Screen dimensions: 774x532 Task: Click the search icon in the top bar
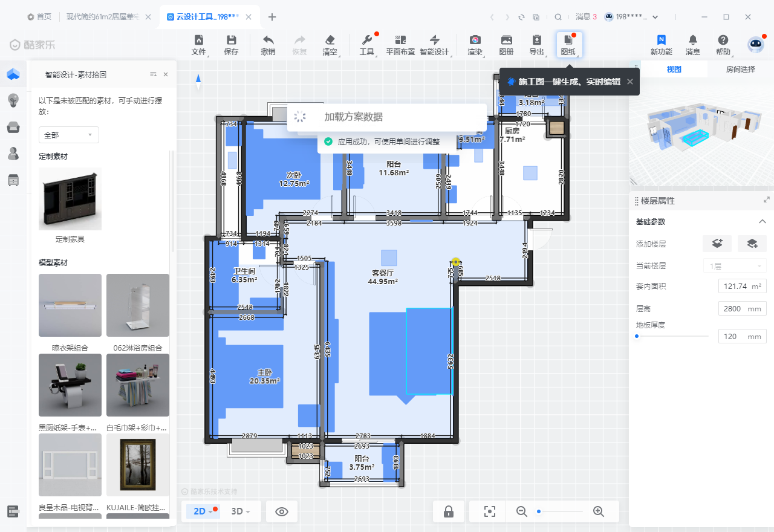[558, 17]
